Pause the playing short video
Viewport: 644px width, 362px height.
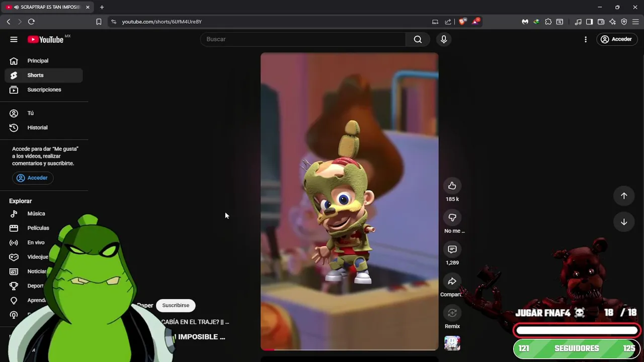(x=349, y=201)
